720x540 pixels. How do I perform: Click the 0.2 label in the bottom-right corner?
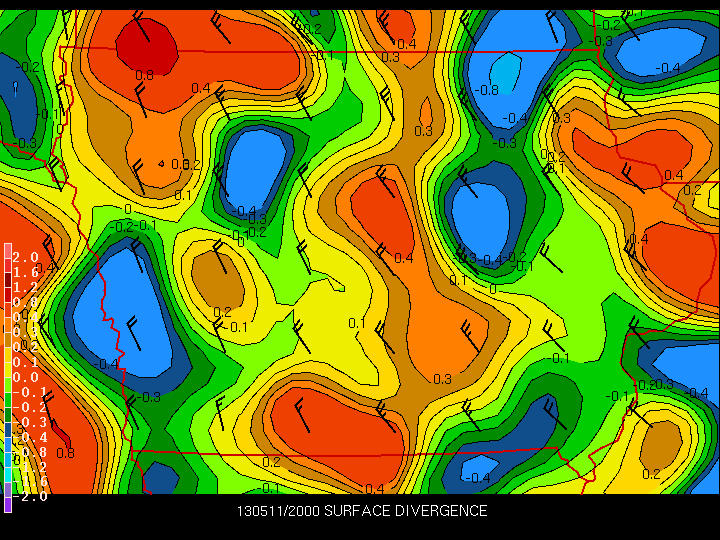[651, 474]
